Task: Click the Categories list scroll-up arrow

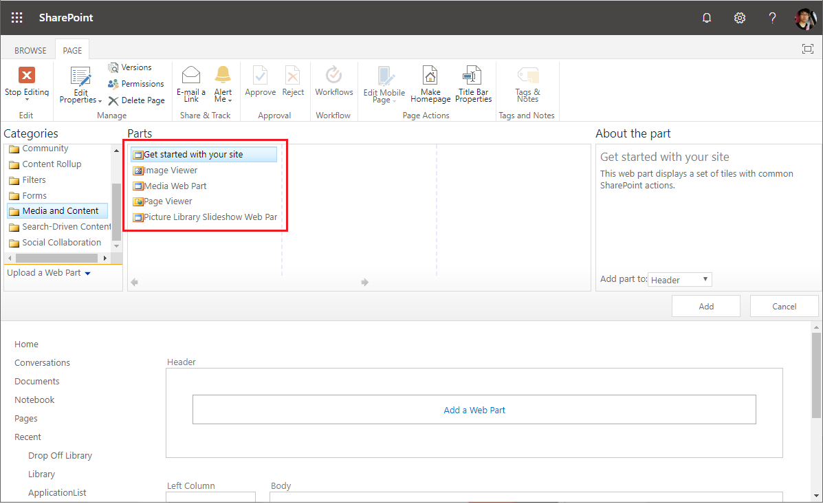Action: [x=116, y=151]
